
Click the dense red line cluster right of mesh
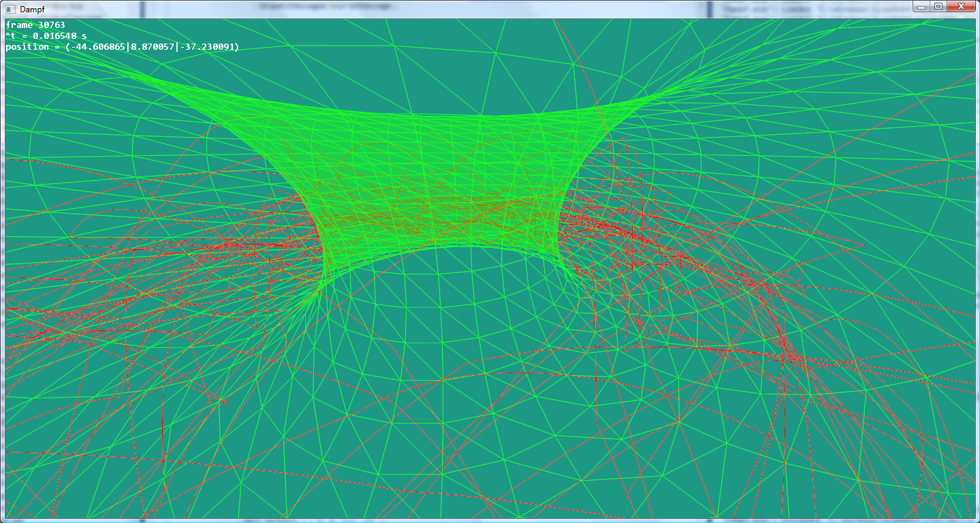pyautogui.click(x=613, y=232)
